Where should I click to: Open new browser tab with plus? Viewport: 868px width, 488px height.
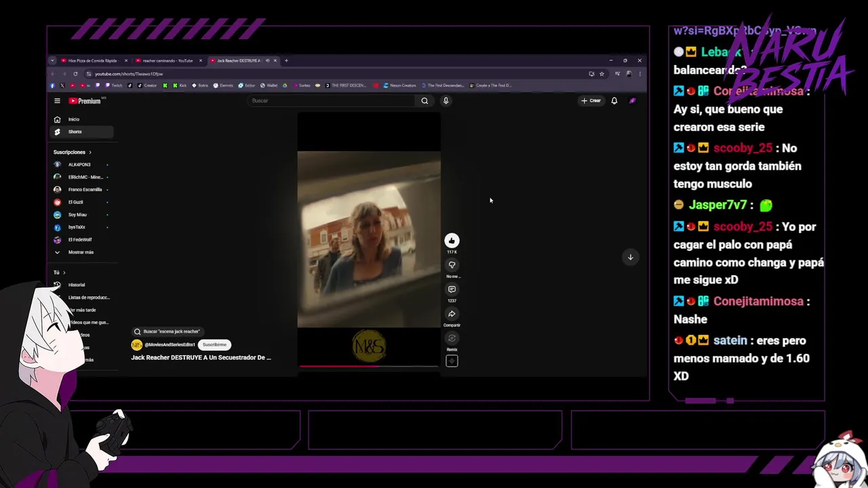286,60
